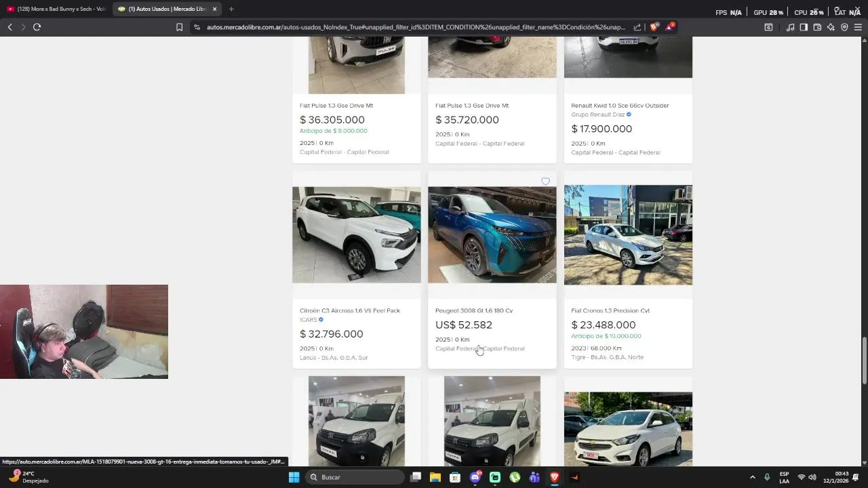Viewport: 868px width, 488px height.
Task: Click Anticipo de $ 9.000.000 text
Action: (x=334, y=131)
